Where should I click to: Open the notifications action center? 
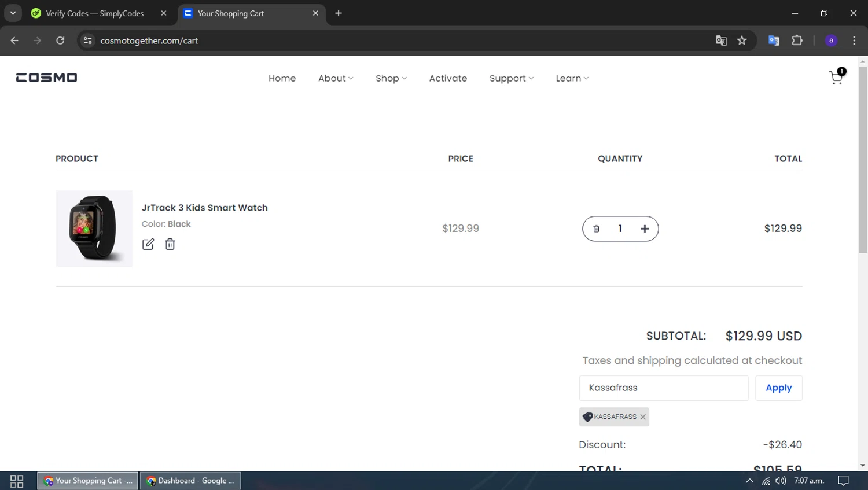click(844, 481)
